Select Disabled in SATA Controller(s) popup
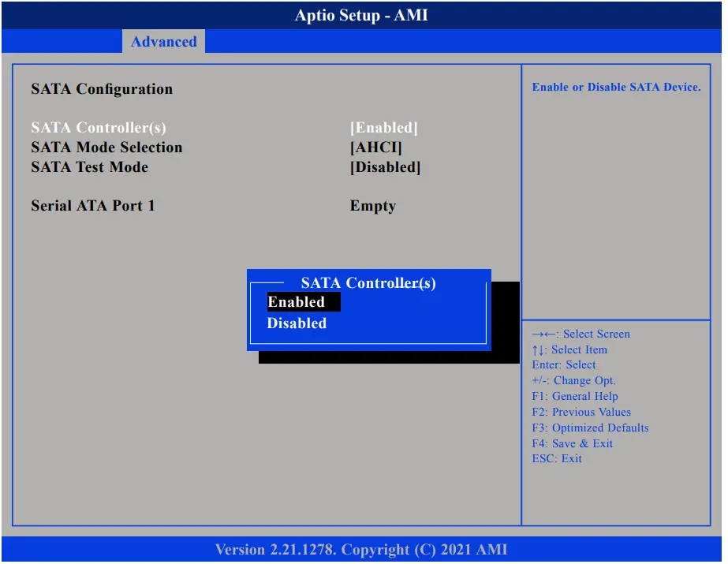Screen dimensions: 728x564 coord(297,323)
